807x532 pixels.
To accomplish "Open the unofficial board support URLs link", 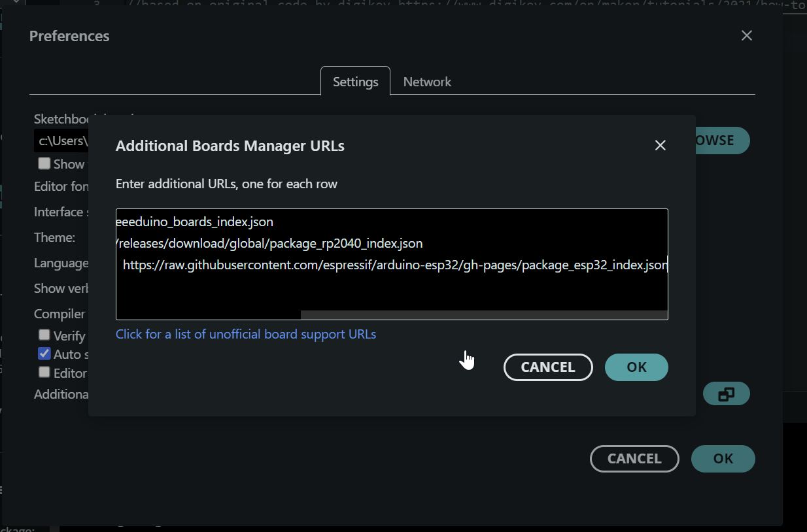I will coord(246,334).
